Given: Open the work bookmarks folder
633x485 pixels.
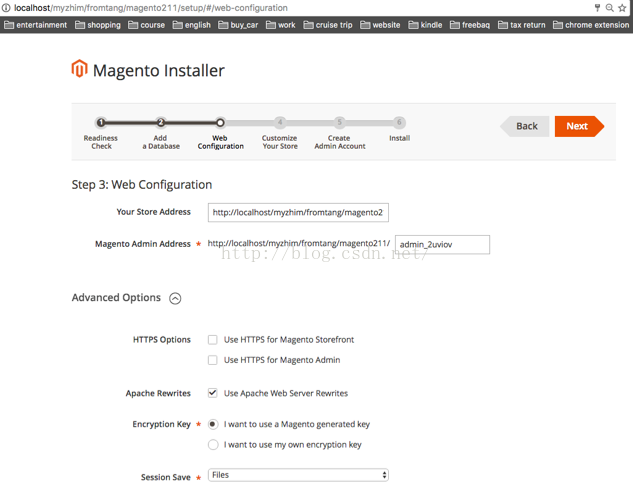Looking at the screenshot, I should (281, 25).
